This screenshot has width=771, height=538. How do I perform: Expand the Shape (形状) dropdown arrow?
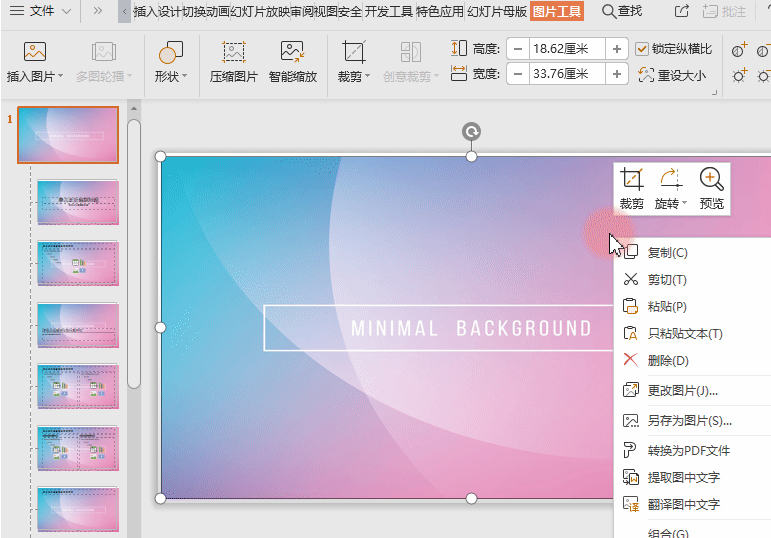point(186,76)
